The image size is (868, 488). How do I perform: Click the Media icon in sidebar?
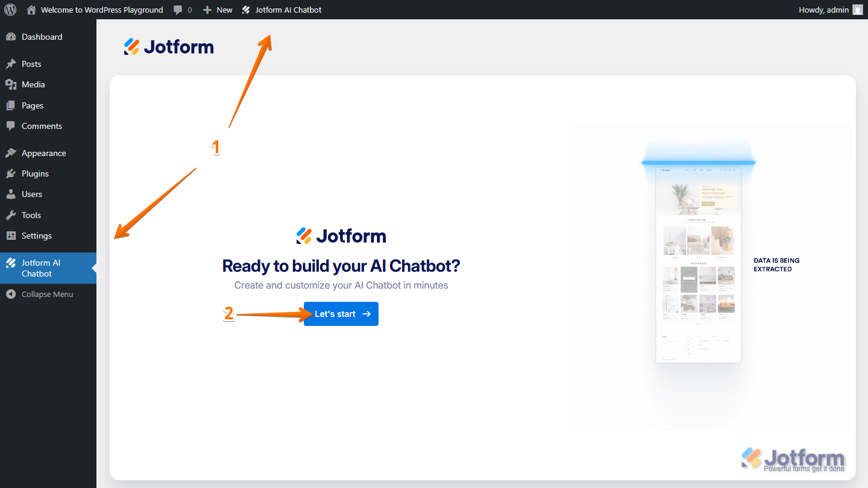coord(11,84)
